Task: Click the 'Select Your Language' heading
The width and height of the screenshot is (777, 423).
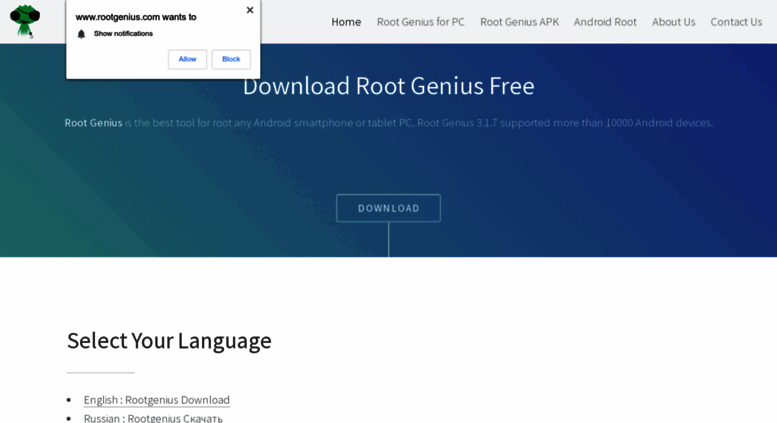Action: (169, 341)
